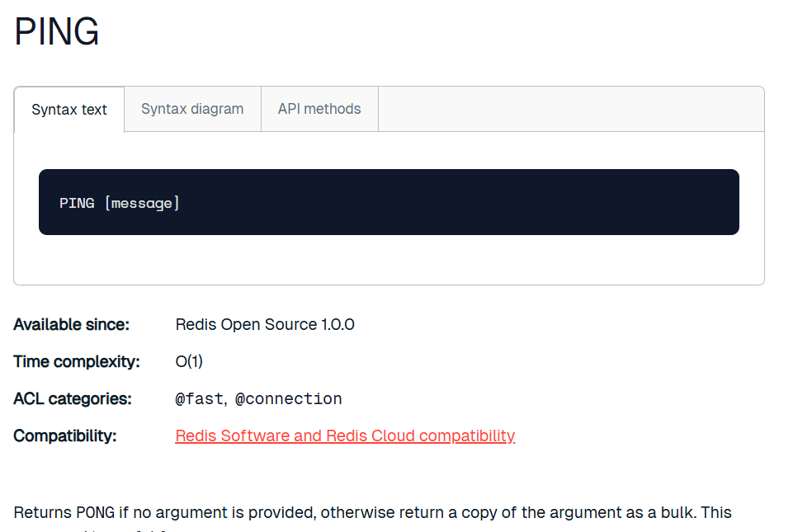Click the [message] argument in the syntax code
This screenshot has height=532, width=793.
[x=142, y=203]
